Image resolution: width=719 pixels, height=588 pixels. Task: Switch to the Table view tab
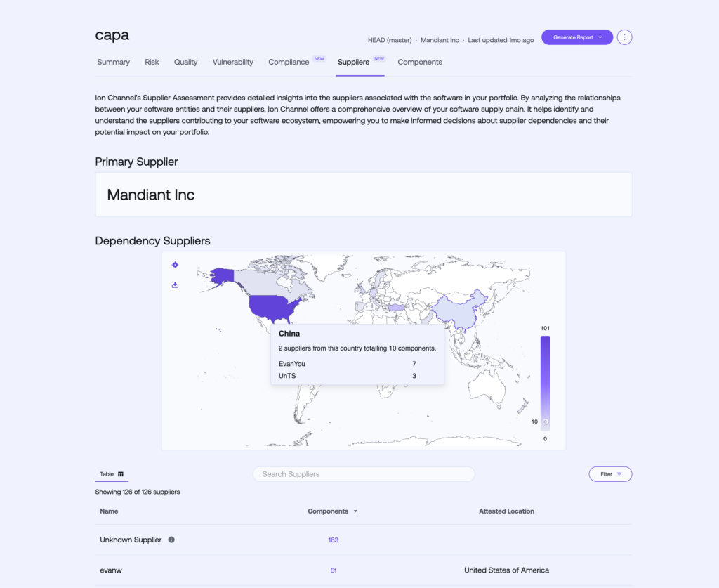tap(112, 474)
